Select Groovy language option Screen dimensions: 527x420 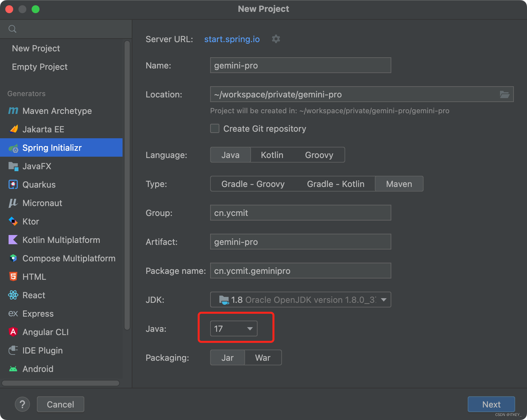pyautogui.click(x=319, y=155)
